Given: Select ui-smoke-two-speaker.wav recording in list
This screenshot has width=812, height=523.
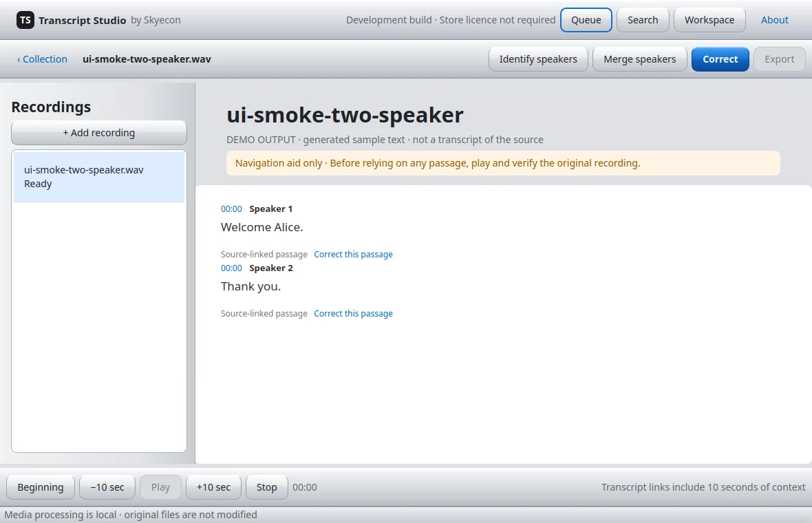Looking at the screenshot, I should point(99,177).
